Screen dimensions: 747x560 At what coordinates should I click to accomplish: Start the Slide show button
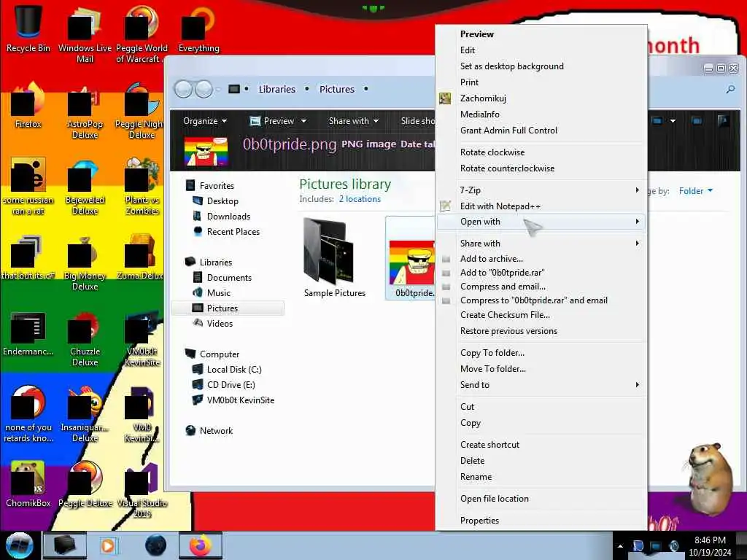pos(417,121)
